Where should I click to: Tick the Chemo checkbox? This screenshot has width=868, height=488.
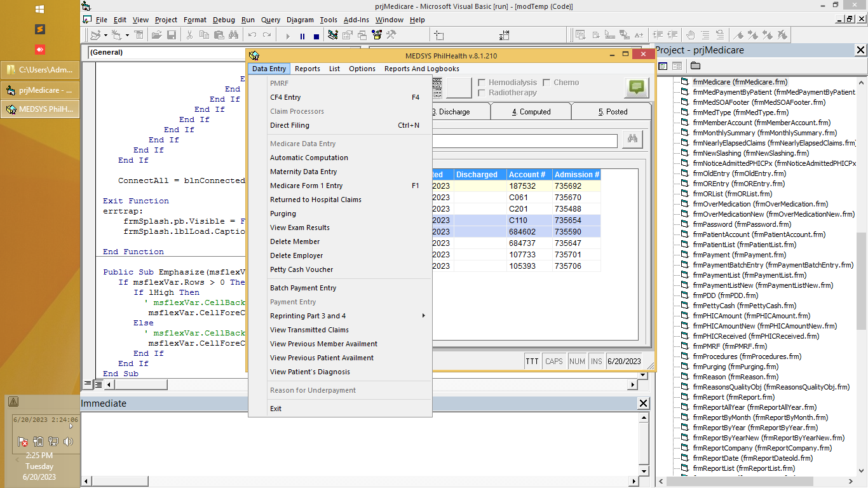546,83
